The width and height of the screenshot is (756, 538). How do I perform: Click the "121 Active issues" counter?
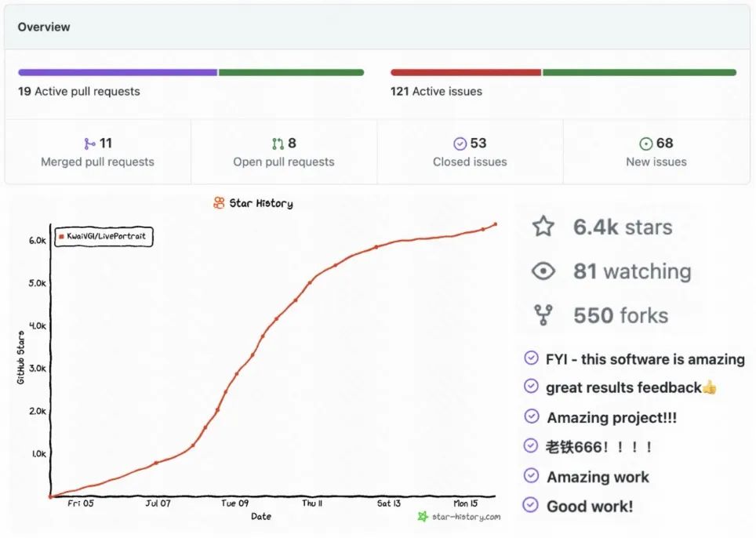(436, 91)
